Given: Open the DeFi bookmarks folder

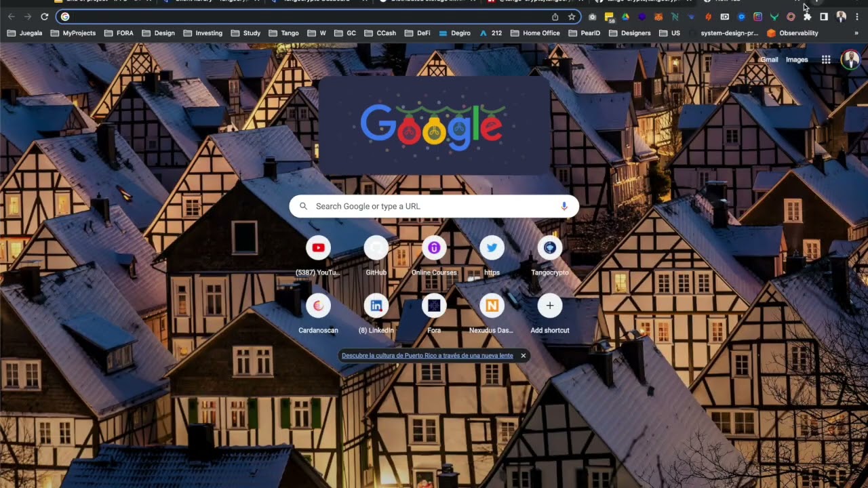Looking at the screenshot, I should tap(417, 33).
